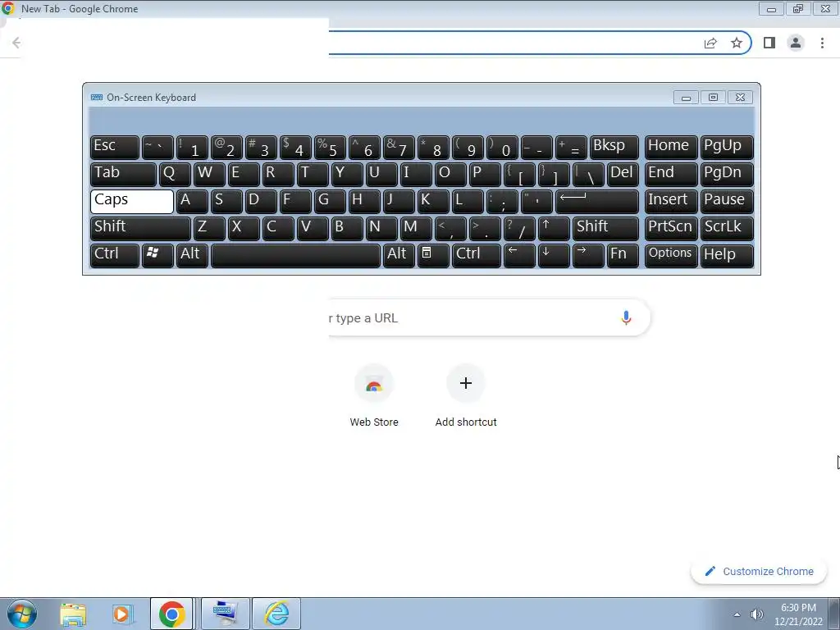Image resolution: width=840 pixels, height=630 pixels.
Task: Open Chrome's three-dot menu
Action: [822, 43]
